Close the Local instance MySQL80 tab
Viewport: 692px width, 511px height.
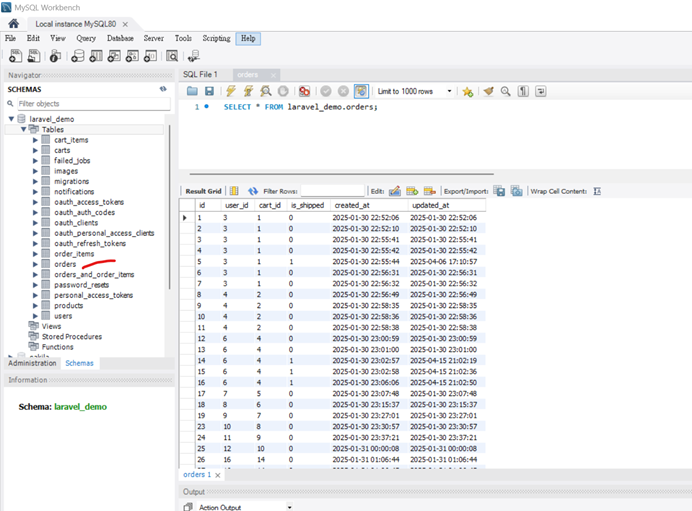pos(125,24)
